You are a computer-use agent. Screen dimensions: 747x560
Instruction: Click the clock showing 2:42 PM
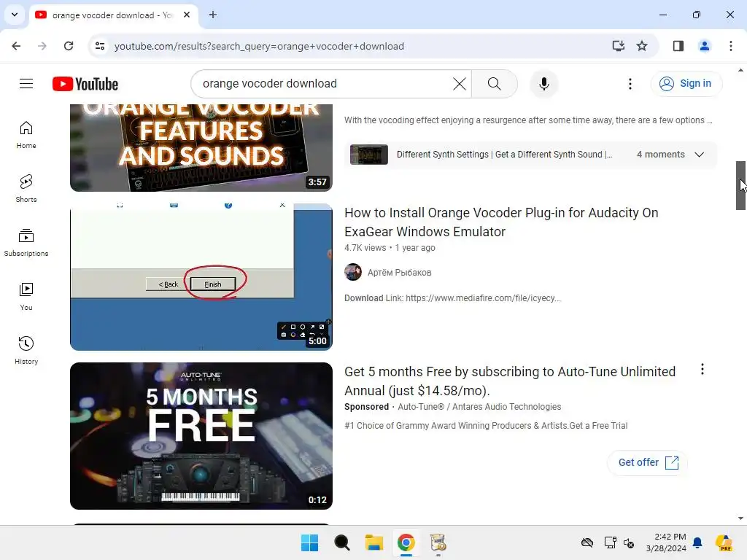click(670, 537)
